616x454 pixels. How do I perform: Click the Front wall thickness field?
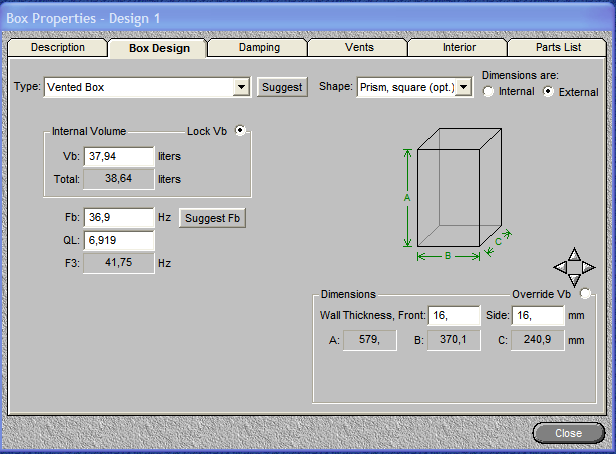coord(454,315)
